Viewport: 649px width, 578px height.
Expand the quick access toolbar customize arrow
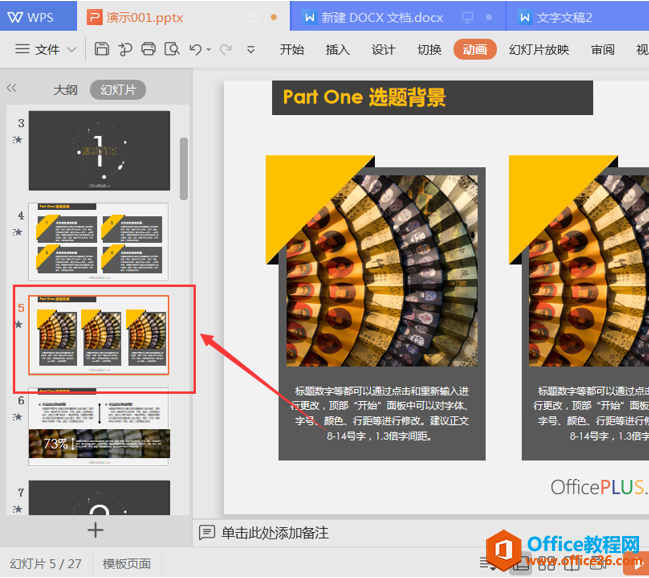click(x=251, y=50)
